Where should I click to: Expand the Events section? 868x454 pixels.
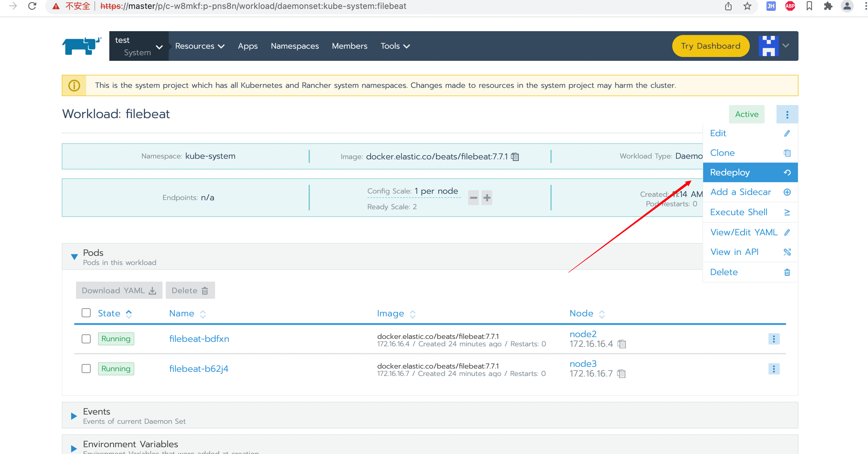pyautogui.click(x=74, y=416)
